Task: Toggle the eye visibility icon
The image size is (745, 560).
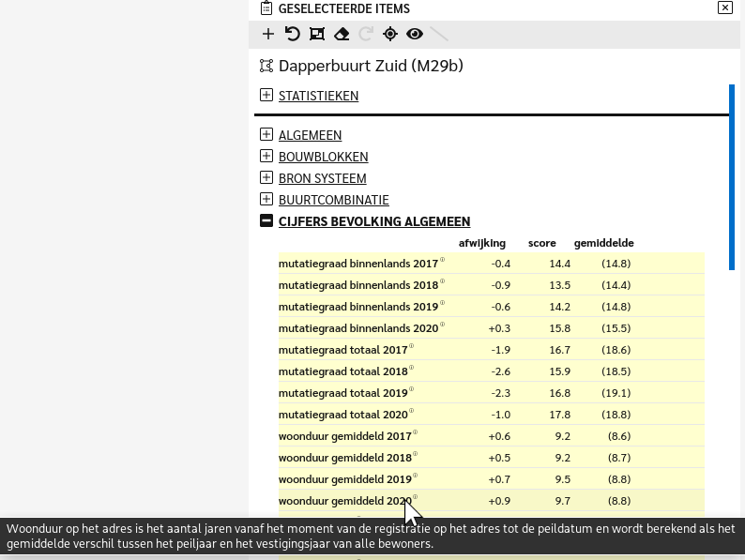Action: pos(415,34)
